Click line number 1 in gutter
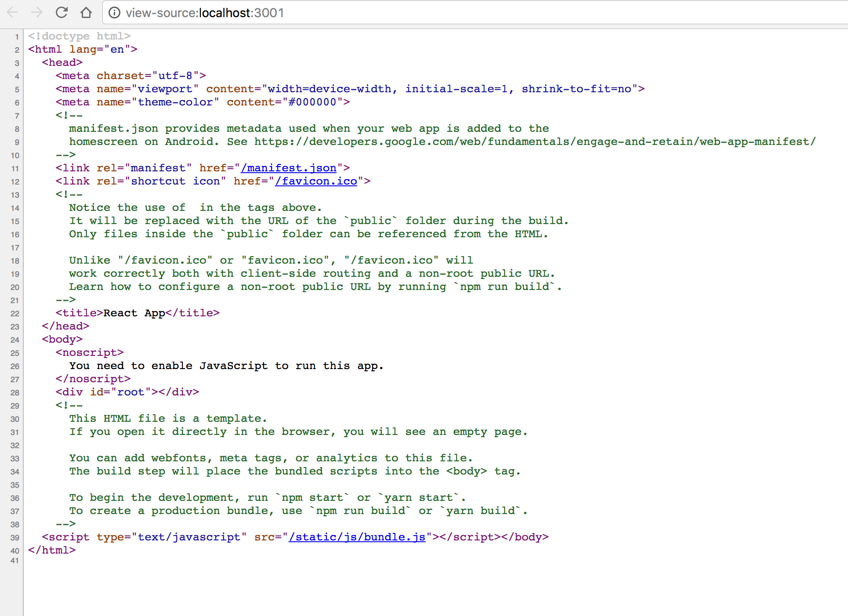This screenshot has height=616, width=848. point(17,36)
